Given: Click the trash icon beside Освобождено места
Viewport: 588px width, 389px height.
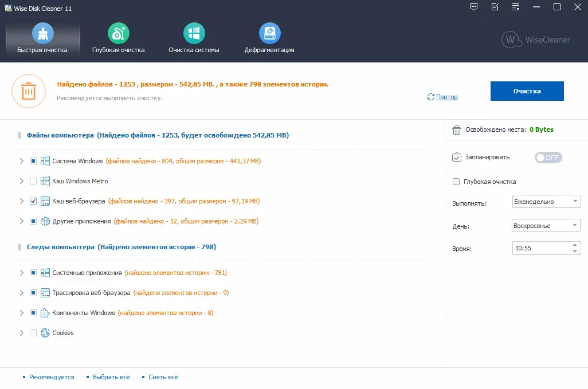Looking at the screenshot, I should coord(456,129).
